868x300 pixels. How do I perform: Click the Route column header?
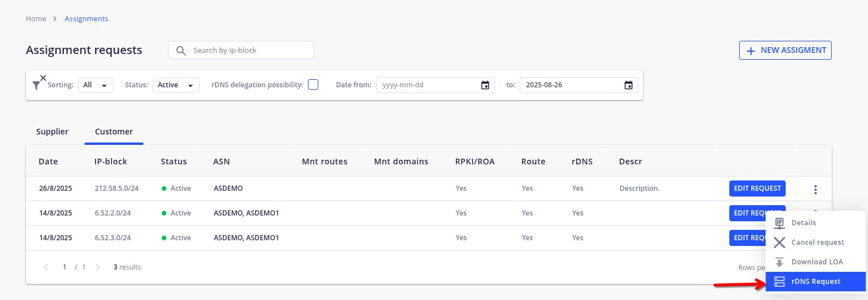534,161
